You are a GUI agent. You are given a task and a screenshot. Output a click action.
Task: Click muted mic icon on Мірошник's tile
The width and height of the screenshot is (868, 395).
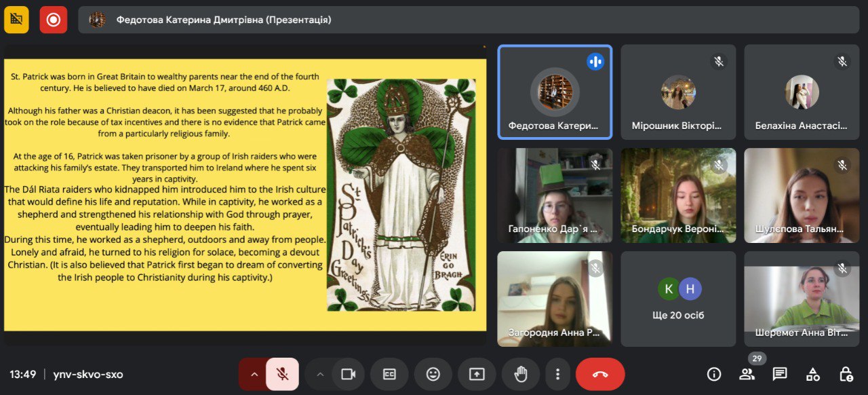pos(719,62)
